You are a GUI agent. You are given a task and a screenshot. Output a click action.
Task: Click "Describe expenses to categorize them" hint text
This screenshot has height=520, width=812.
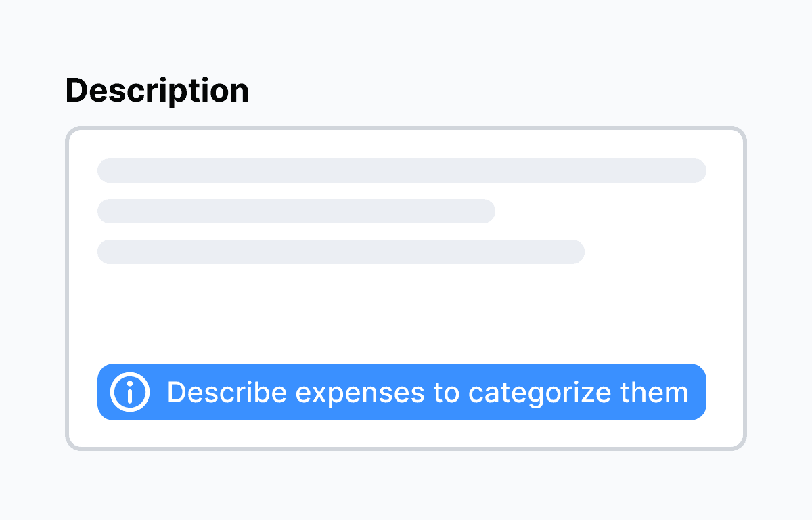pos(427,393)
